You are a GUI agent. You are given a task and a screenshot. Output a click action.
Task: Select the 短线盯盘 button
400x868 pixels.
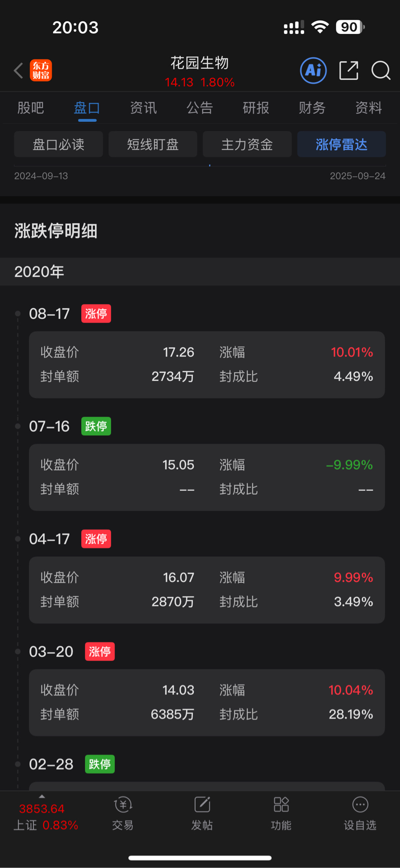point(153,144)
